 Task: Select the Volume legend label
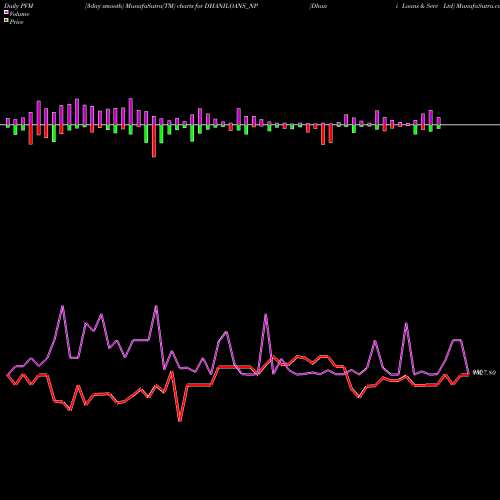point(19,14)
